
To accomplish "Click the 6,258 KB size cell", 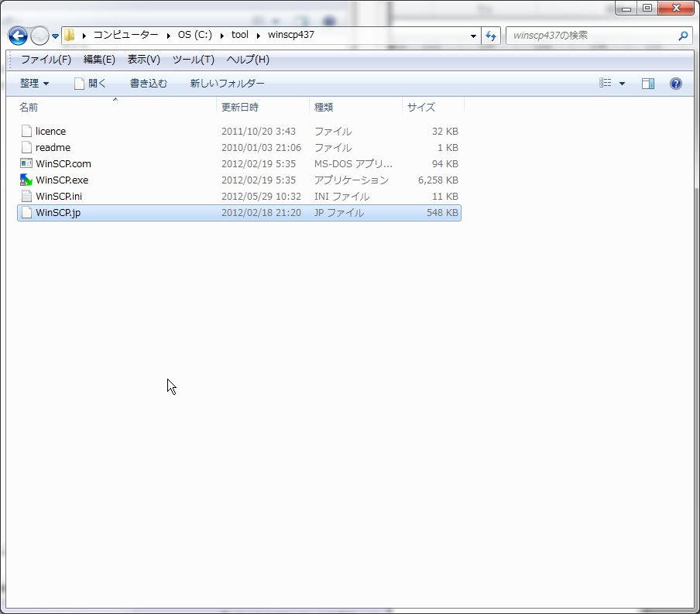I will click(438, 180).
